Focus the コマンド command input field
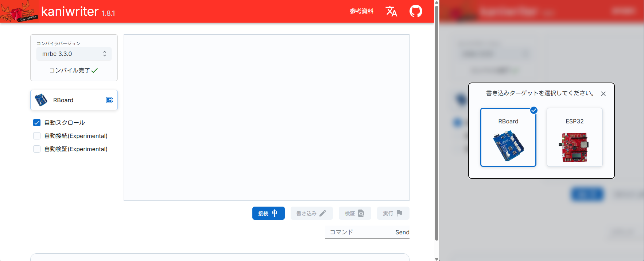The height and width of the screenshot is (261, 644). click(358, 232)
